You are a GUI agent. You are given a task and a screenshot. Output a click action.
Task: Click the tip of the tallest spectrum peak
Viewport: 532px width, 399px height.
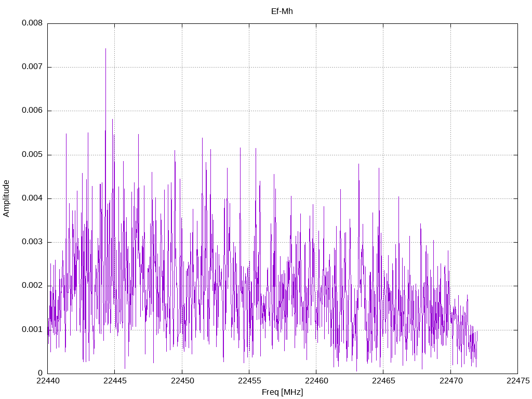105,49
